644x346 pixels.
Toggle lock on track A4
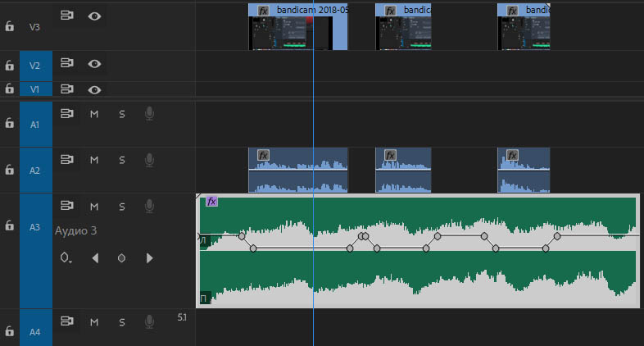10,330
